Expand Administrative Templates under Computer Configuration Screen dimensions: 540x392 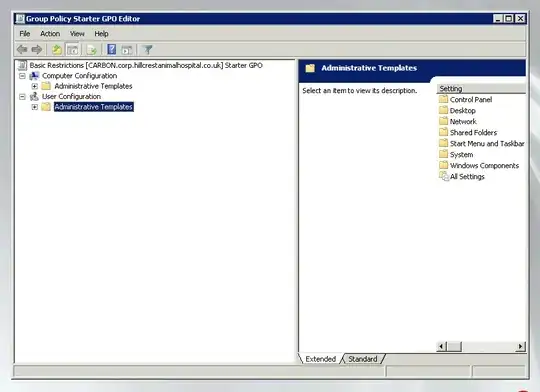point(34,86)
